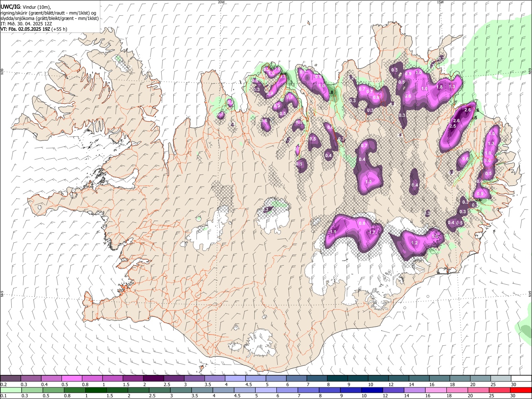Select the 'VT: Fös. 02.05.2025 19Z (+55 h)' text
This screenshot has width=532, height=399.
point(34,29)
